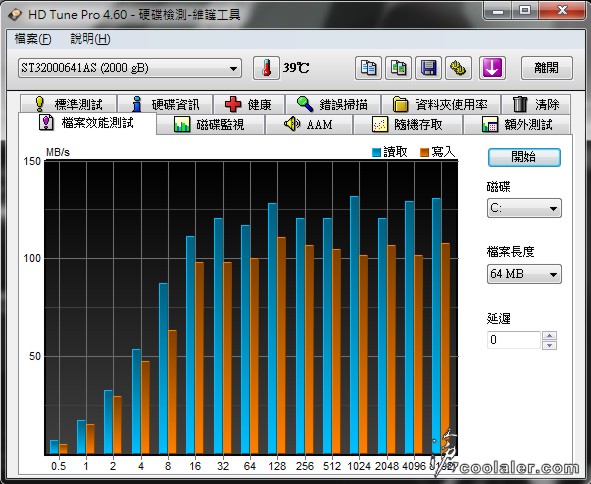Save screenshot floppy disk icon

pyautogui.click(x=429, y=68)
